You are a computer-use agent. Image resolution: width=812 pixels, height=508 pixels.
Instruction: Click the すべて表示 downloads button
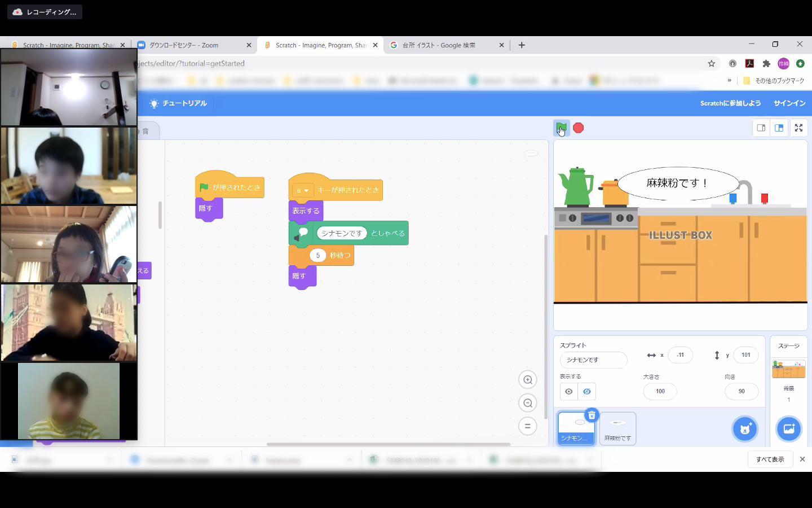770,459
